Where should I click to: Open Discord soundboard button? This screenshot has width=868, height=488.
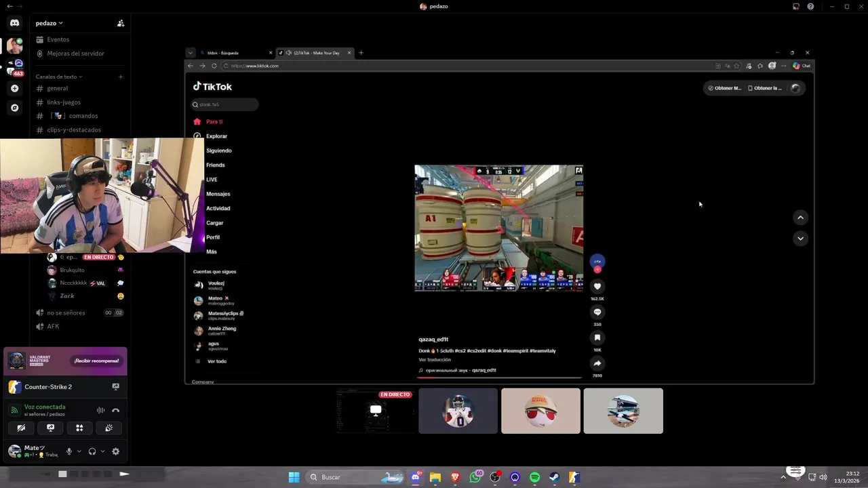coord(108,428)
